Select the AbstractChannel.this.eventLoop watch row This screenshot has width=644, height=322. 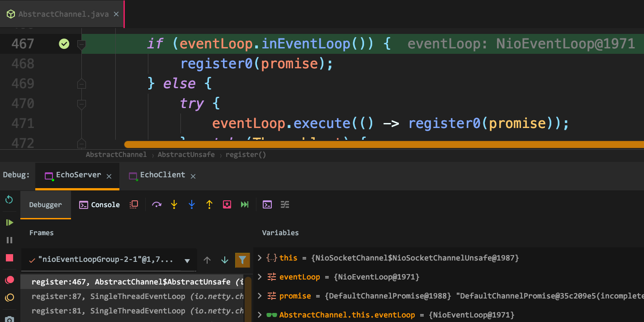click(449, 315)
